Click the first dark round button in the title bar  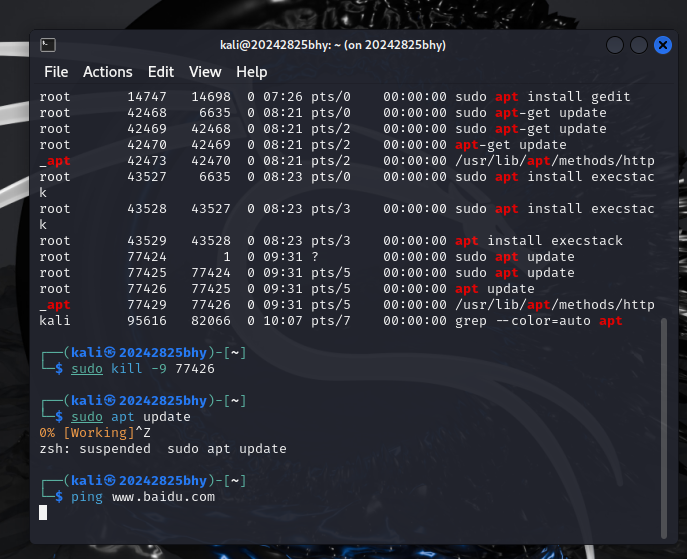point(615,45)
